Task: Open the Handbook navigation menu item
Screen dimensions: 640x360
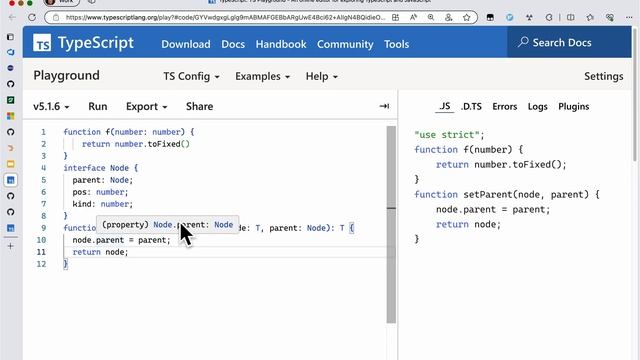Action: pyautogui.click(x=281, y=44)
